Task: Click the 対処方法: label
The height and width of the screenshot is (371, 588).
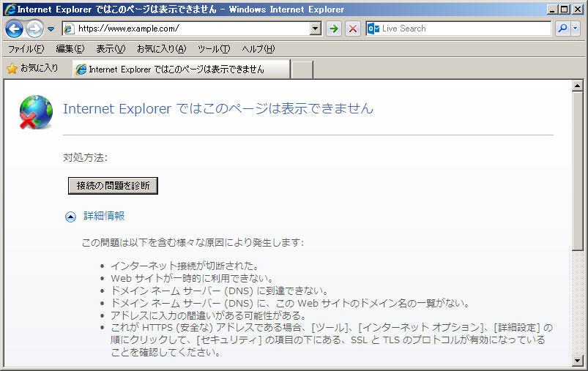Action: [x=85, y=157]
